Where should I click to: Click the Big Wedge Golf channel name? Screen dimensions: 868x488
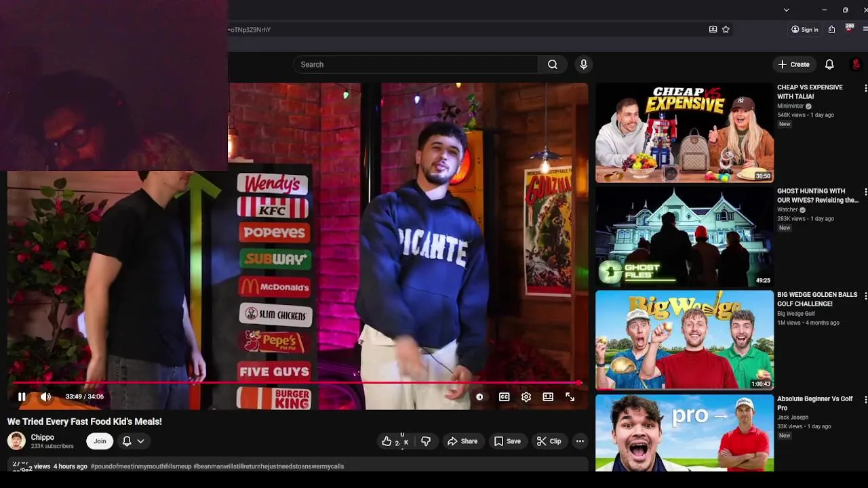click(796, 314)
